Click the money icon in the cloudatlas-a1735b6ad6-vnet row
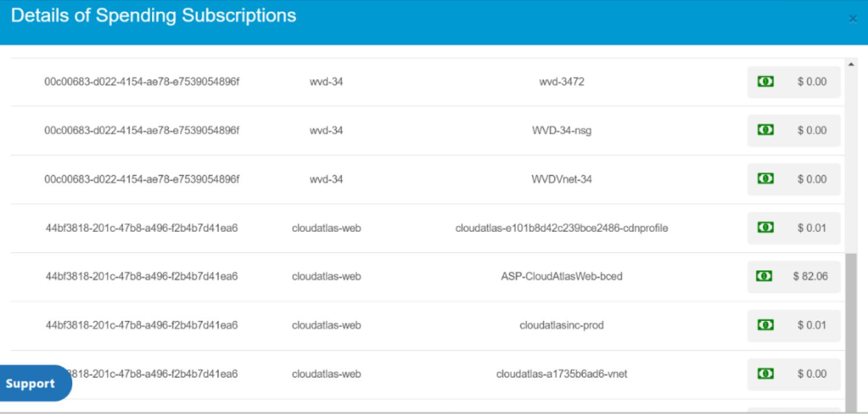The image size is (868, 414). tap(765, 374)
